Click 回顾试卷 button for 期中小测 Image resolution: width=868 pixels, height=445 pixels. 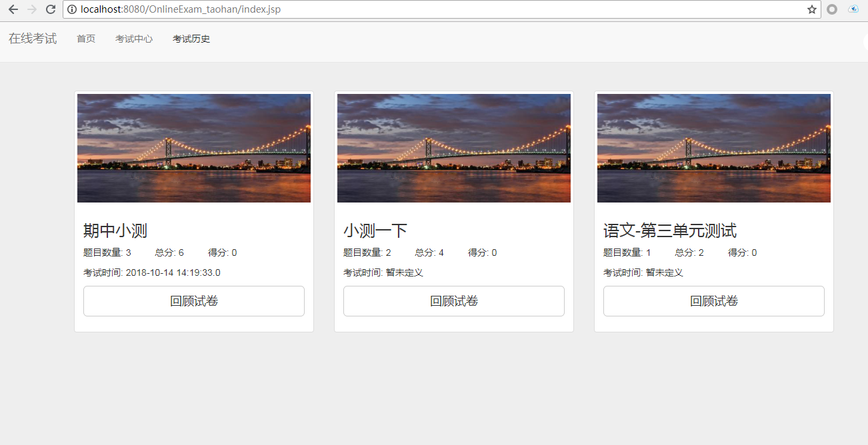(194, 301)
